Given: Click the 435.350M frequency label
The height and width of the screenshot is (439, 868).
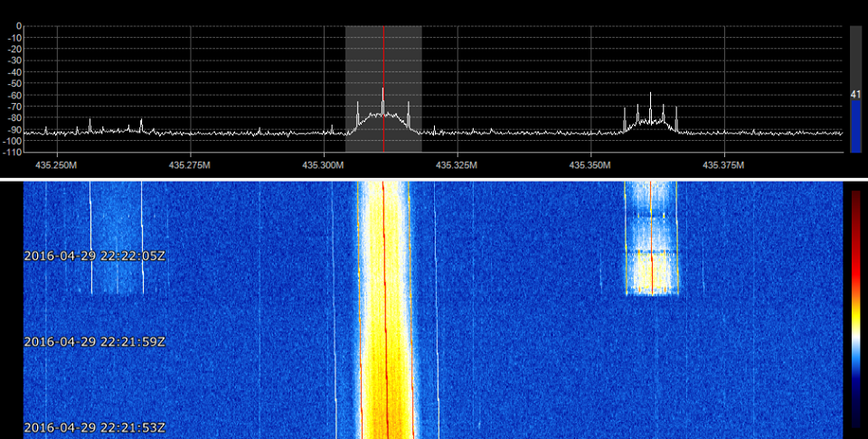Looking at the screenshot, I should click(590, 165).
